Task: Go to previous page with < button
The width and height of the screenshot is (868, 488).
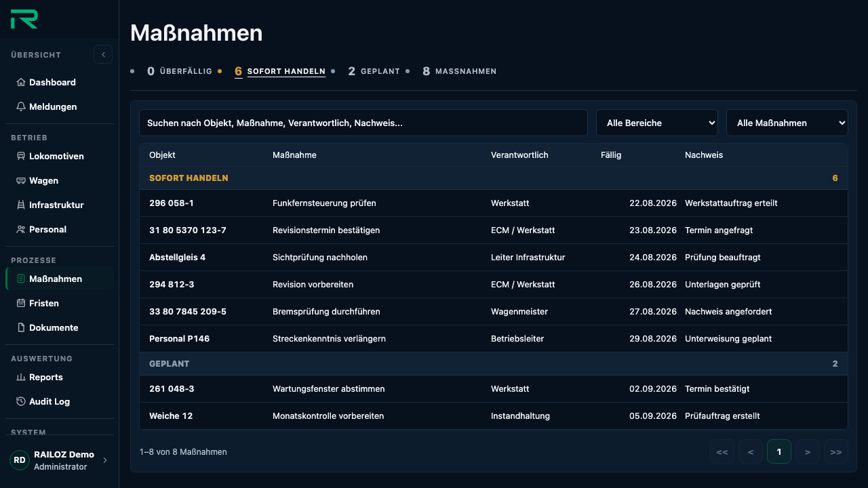Action: coord(751,451)
